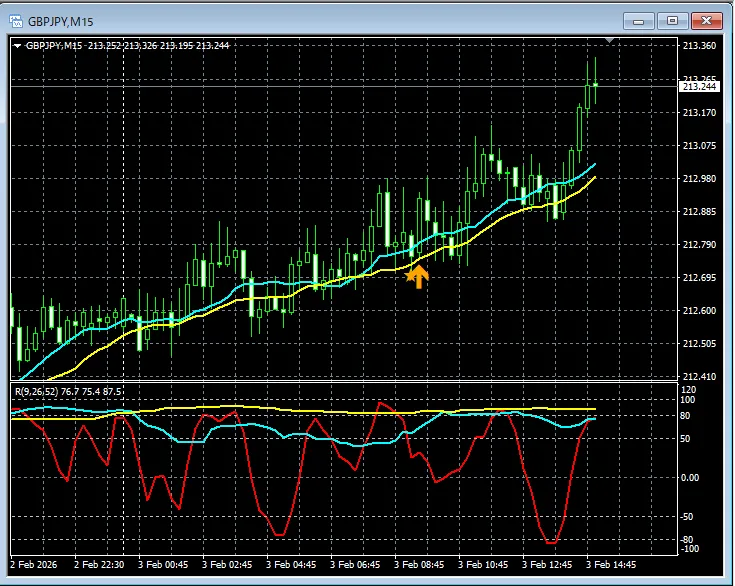Image resolution: width=735 pixels, height=586 pixels.
Task: Click the 100 level on indicator scale
Action: pyautogui.click(x=688, y=400)
